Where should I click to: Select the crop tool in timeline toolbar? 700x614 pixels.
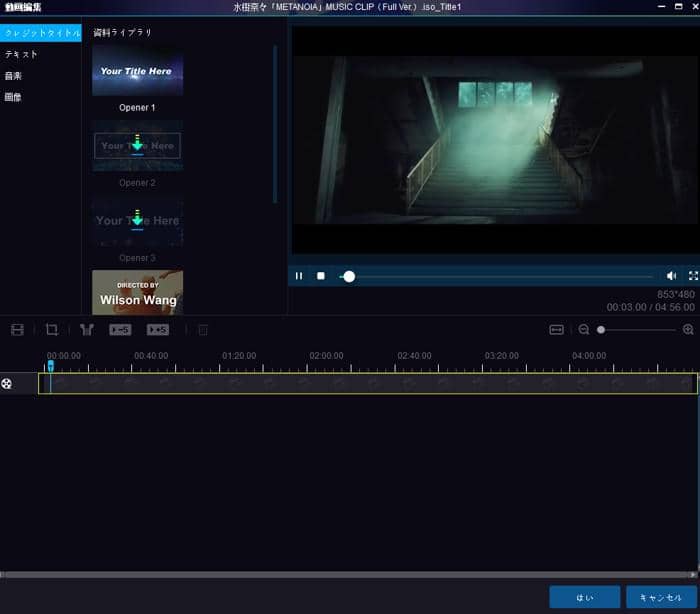pyautogui.click(x=52, y=329)
